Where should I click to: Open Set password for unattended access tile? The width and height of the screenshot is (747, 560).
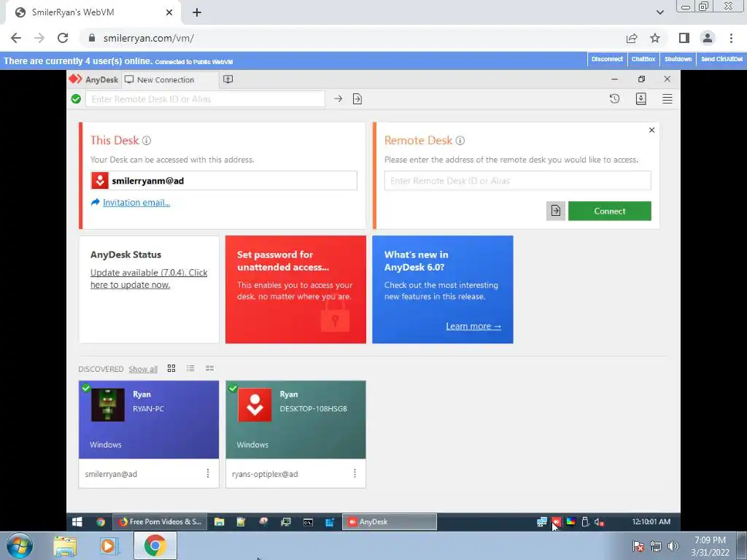pos(296,289)
